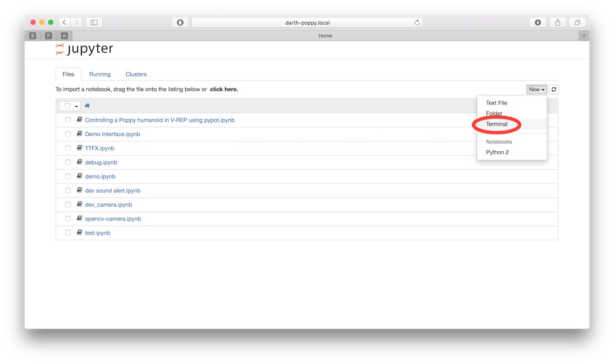
Task: Click notebook icon beside demo.ipynb
Action: 79,176
